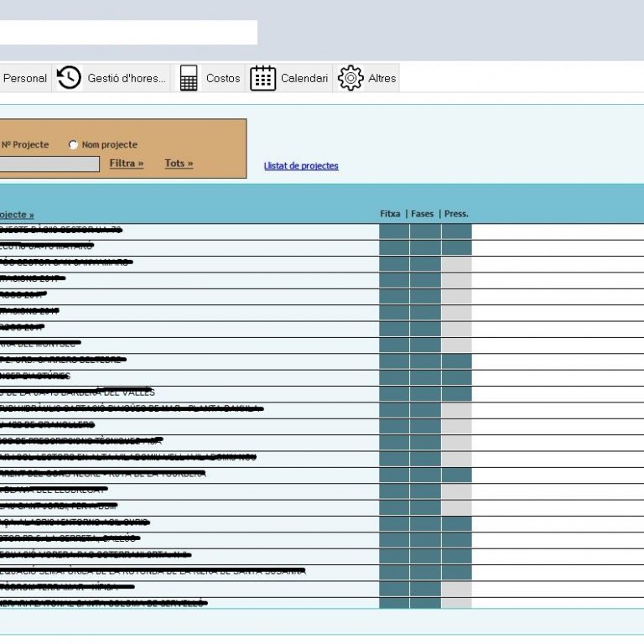Open the Press. cell for the Mataró row
644x644 pixels.
pyautogui.click(x=456, y=247)
